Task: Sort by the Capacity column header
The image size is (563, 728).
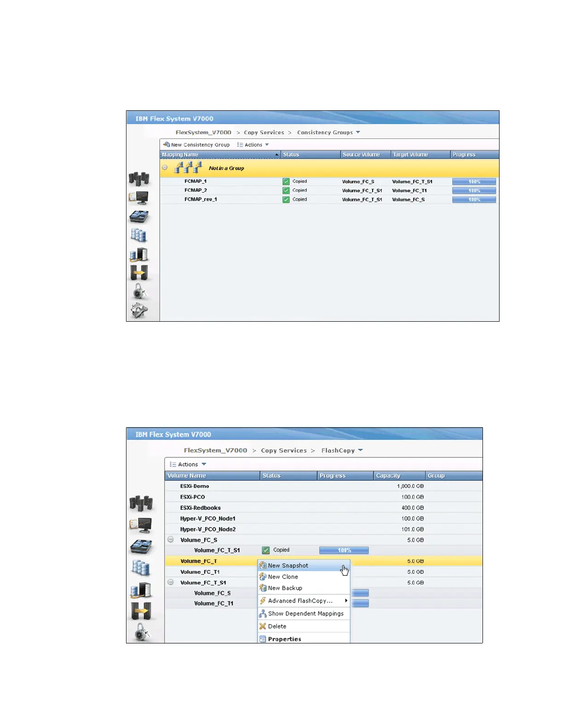Action: 399,476
